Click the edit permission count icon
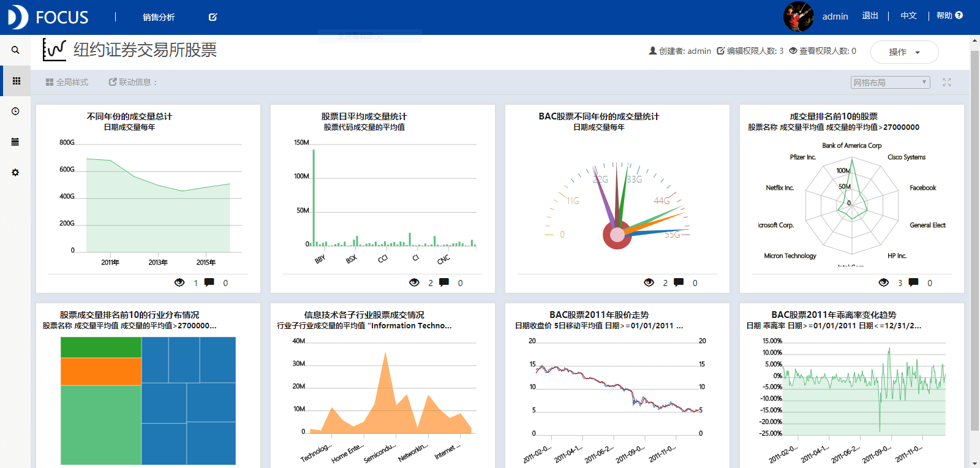The height and width of the screenshot is (468, 980). tap(721, 51)
